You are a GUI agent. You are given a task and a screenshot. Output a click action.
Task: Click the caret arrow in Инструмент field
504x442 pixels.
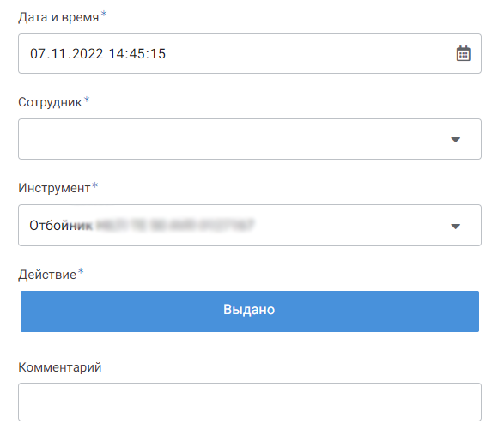click(x=455, y=226)
